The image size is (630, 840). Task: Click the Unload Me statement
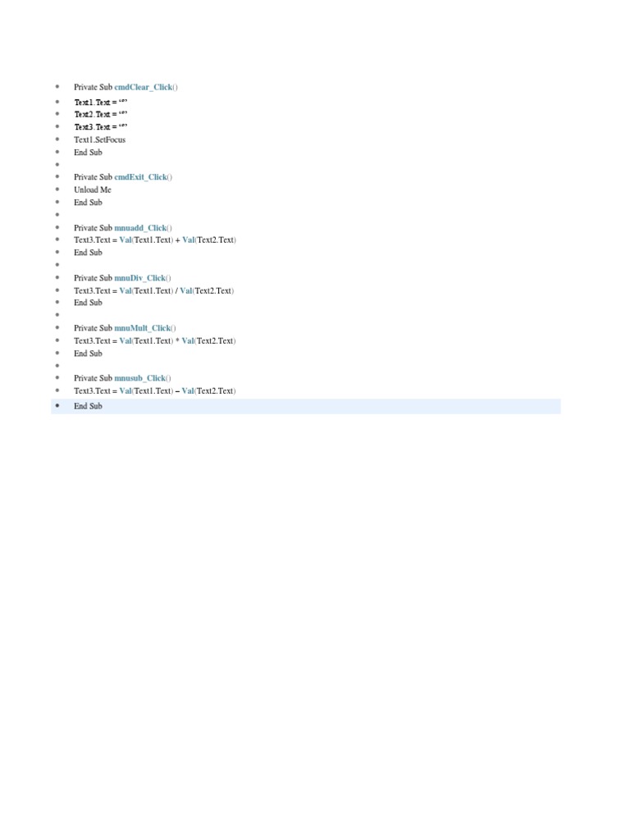[93, 189]
